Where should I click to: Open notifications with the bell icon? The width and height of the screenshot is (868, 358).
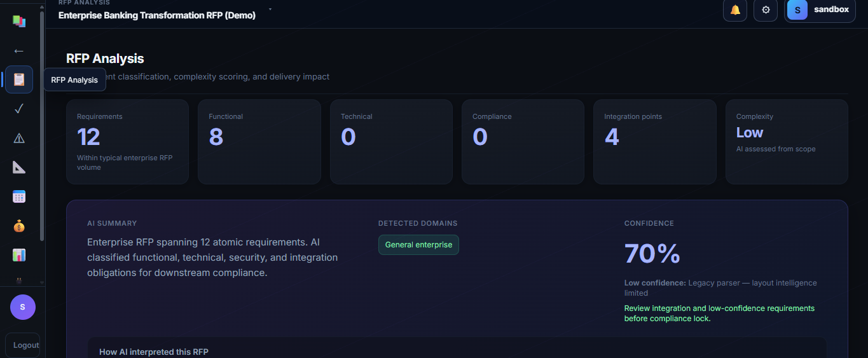click(x=735, y=10)
